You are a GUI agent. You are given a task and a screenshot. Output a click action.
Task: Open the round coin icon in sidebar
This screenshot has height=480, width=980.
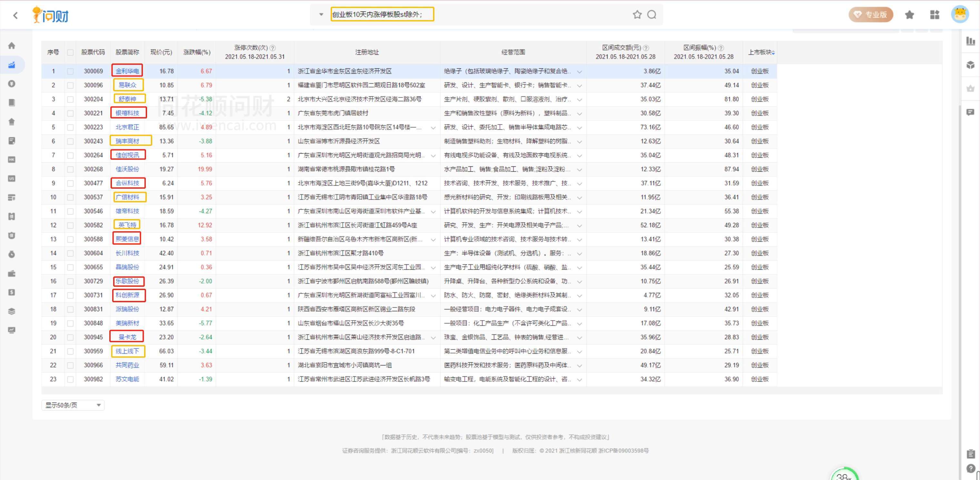pyautogui.click(x=12, y=84)
